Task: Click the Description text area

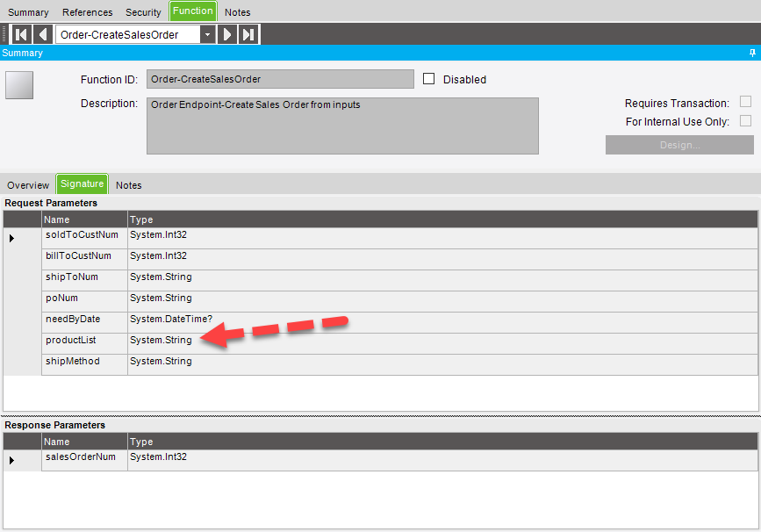Action: tap(342, 126)
